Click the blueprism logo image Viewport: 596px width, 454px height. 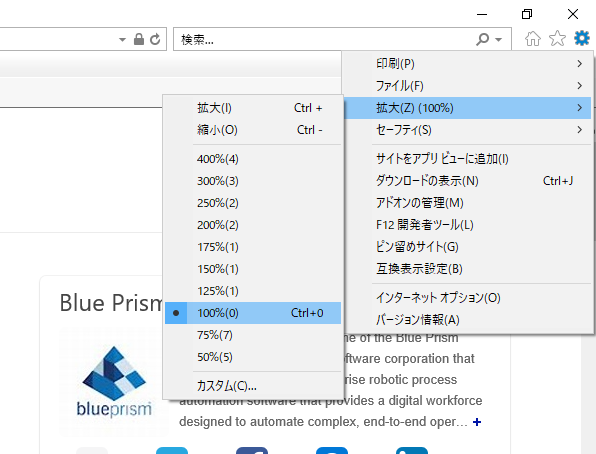pyautogui.click(x=114, y=381)
